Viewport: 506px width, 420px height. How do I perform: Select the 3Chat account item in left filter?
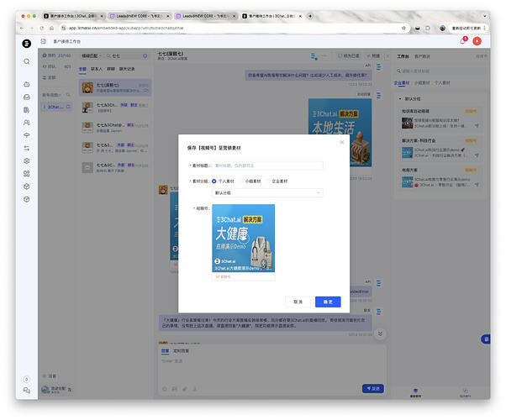tap(57, 107)
